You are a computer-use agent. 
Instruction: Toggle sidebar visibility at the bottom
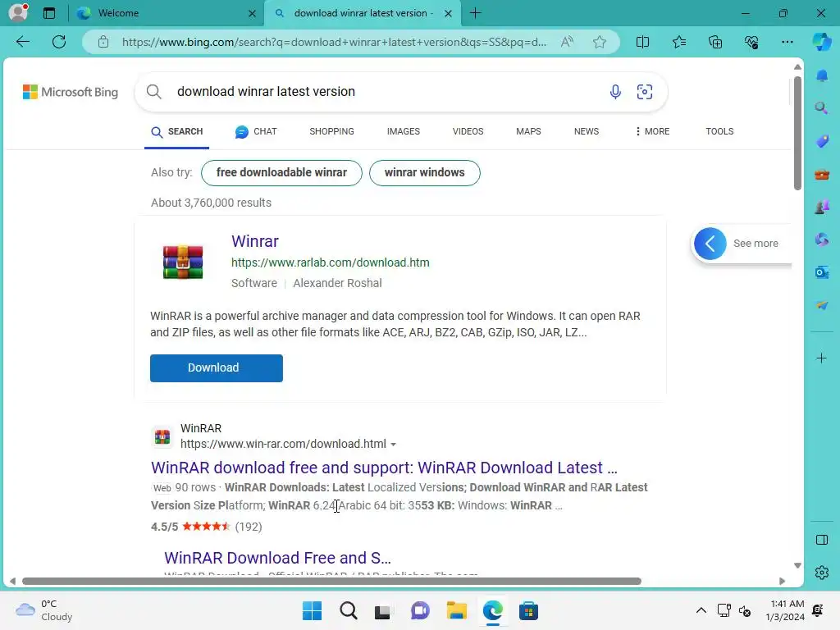822,540
